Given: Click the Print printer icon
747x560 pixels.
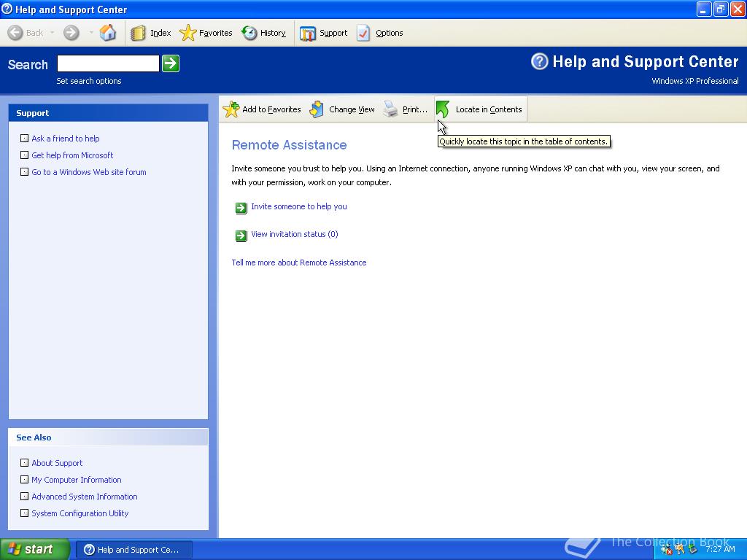Looking at the screenshot, I should pos(391,109).
